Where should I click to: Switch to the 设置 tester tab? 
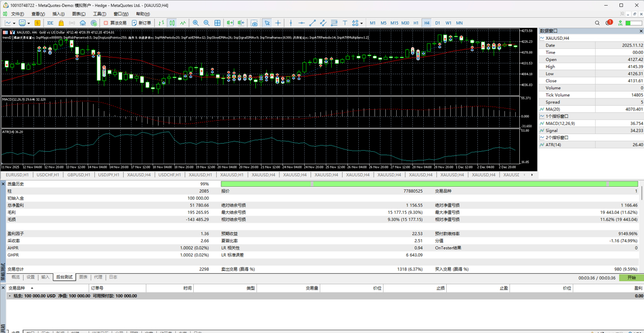31,277
